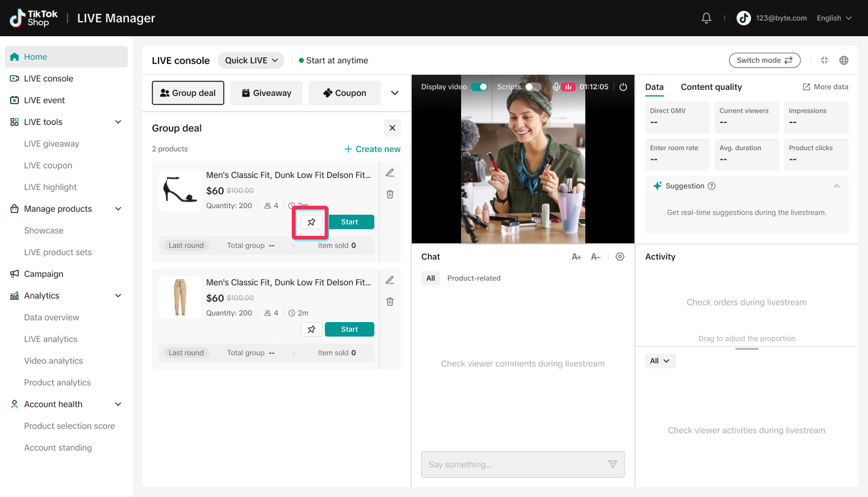
Task: Click the Say something chat input
Action: coord(523,464)
